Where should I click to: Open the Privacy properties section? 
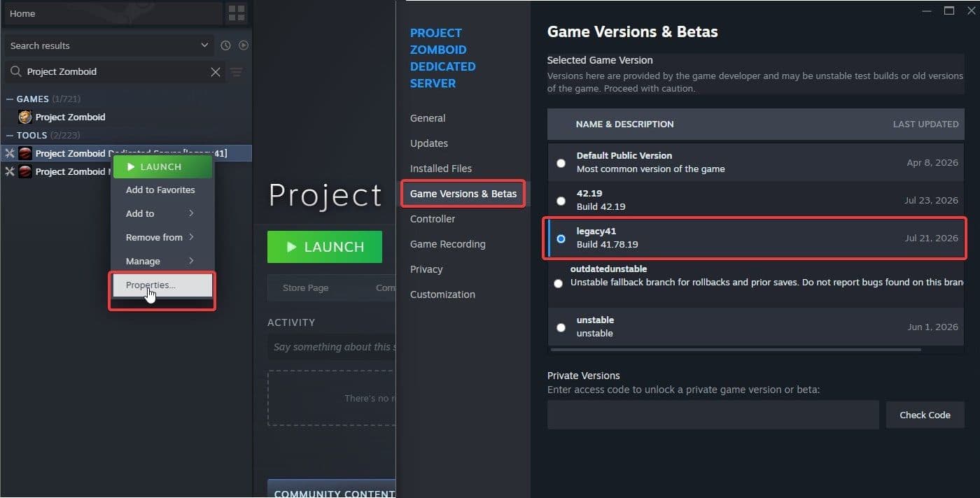coord(426,269)
